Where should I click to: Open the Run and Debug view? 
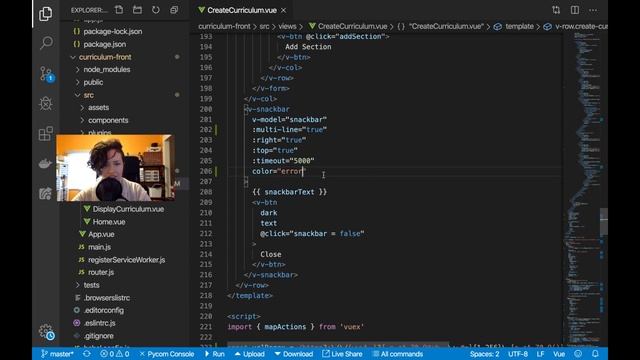click(x=46, y=103)
